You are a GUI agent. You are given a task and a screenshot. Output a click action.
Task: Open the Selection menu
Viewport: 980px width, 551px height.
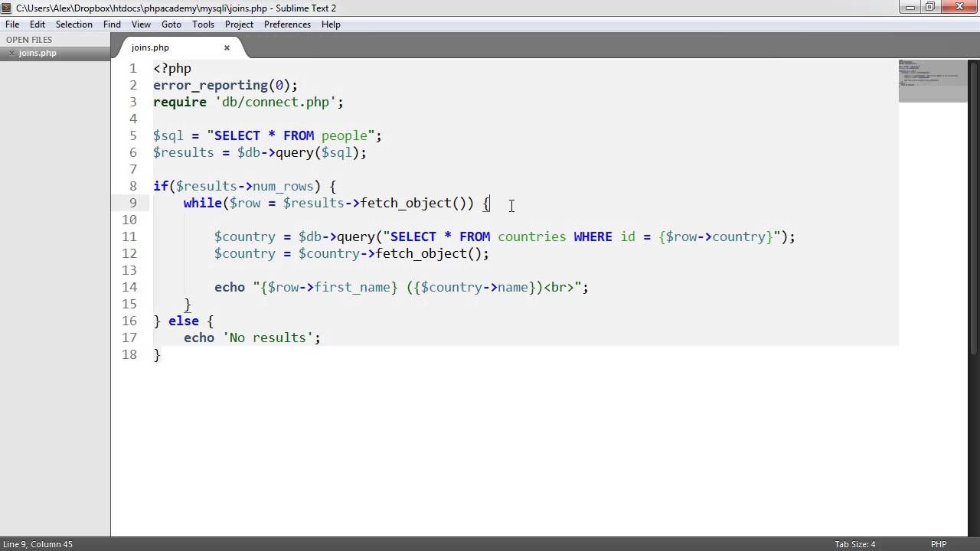coord(73,24)
